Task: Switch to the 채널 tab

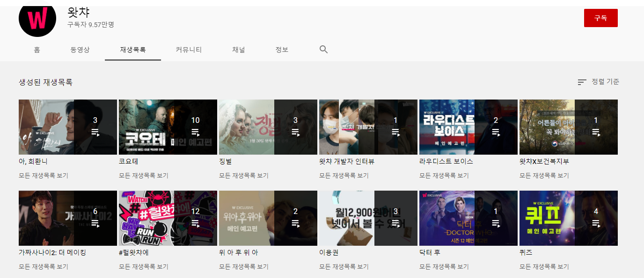Action: point(239,50)
